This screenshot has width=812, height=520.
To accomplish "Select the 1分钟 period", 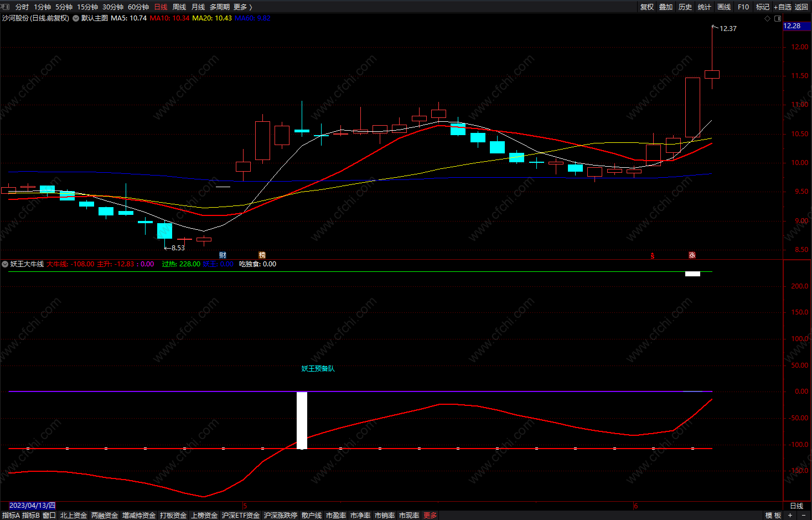I will coord(42,7).
